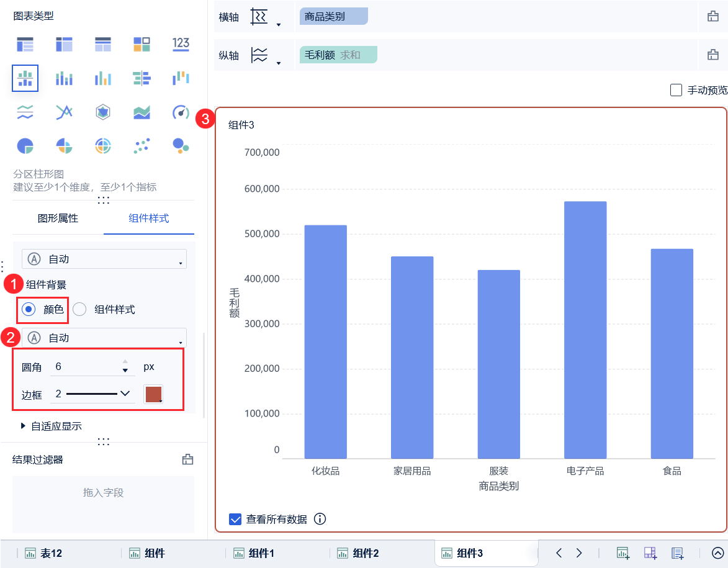Select the multi-layer pie chart icon

[103, 147]
